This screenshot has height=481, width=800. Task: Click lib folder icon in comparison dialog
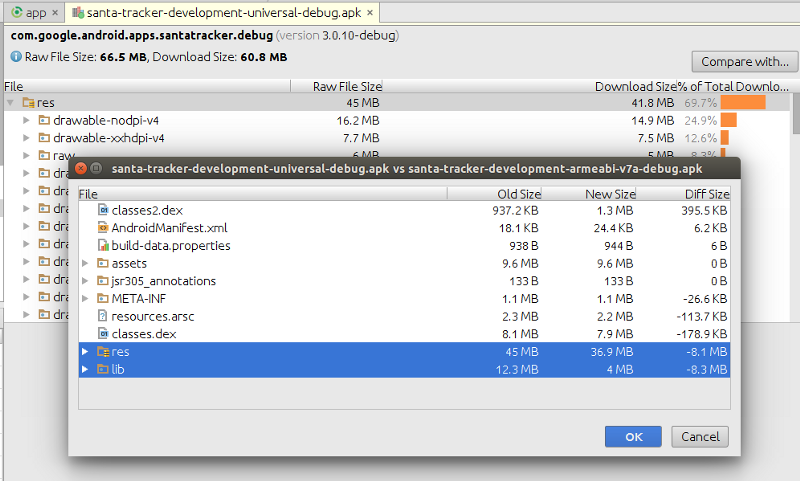pyautogui.click(x=103, y=369)
